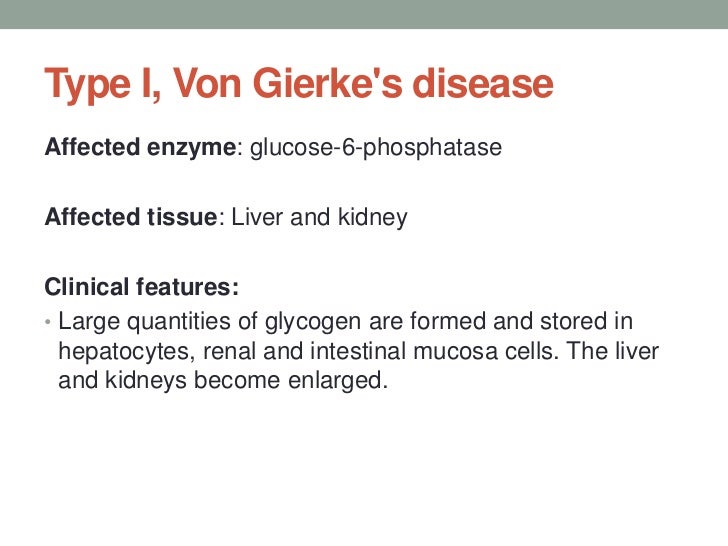Click the word 'enlarged.' ending the paragraph
Viewport: 728px width, 546px height.
(x=334, y=381)
